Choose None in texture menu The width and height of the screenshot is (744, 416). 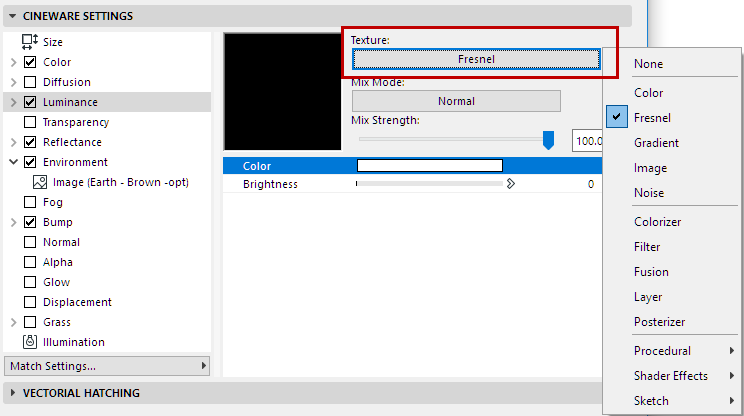pyautogui.click(x=649, y=64)
